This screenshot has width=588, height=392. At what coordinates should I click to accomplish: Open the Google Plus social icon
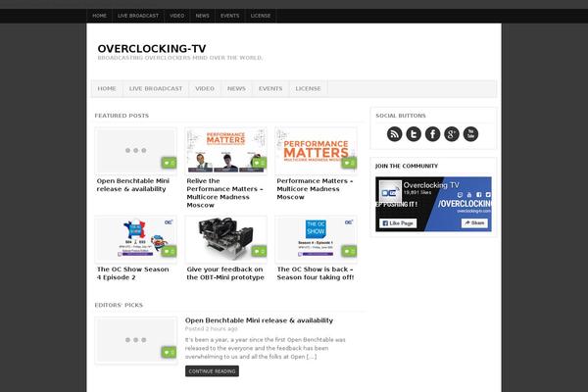(452, 134)
